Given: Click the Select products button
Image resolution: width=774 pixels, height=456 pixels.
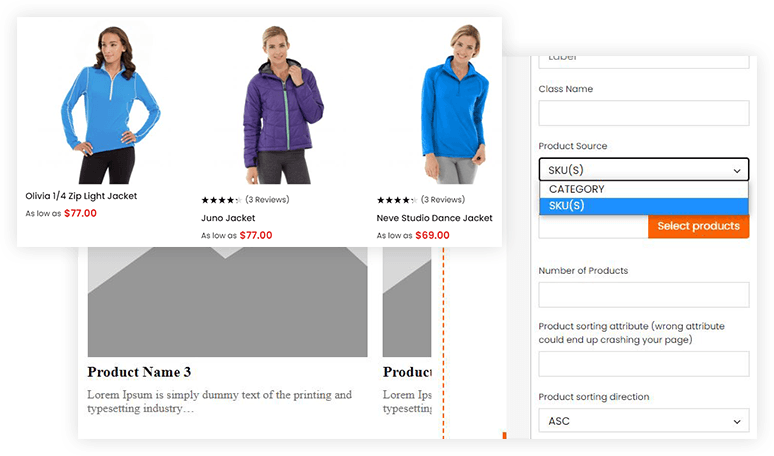Looking at the screenshot, I should coord(698,226).
